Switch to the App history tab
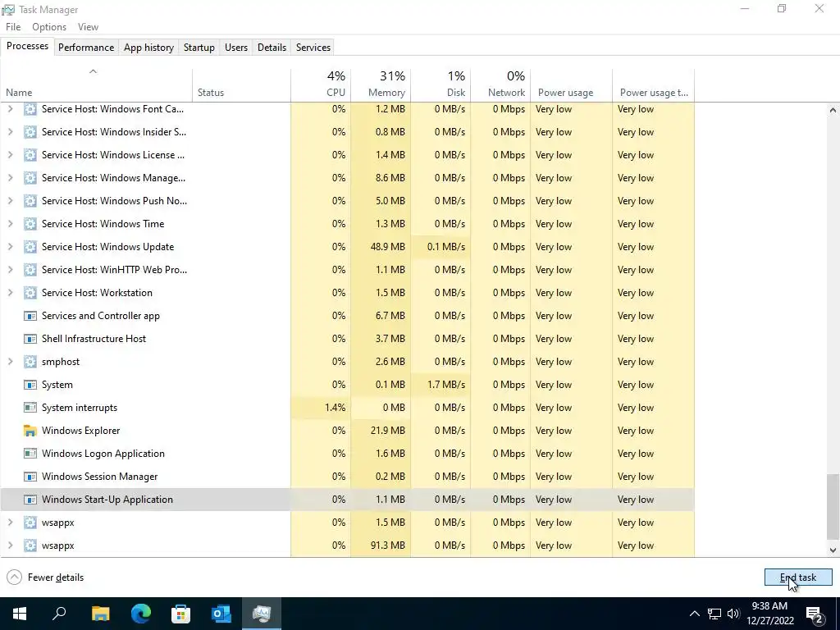This screenshot has width=840, height=630. (149, 47)
